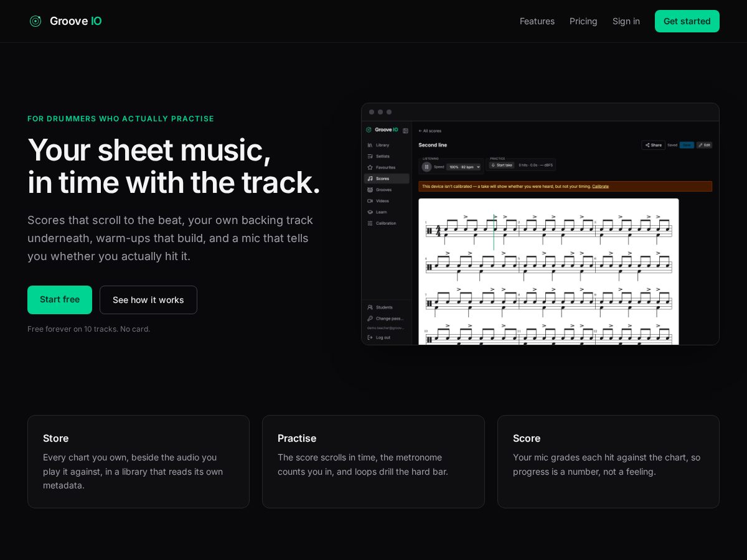Click the Start take button in preview
This screenshot has height=560, width=747.
(x=502, y=165)
